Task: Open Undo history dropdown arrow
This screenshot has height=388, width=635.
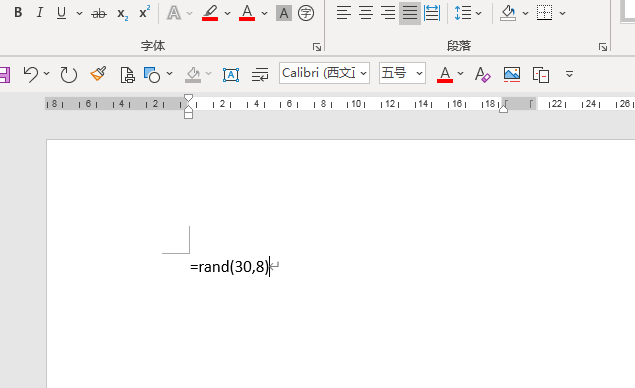Action: [47, 73]
